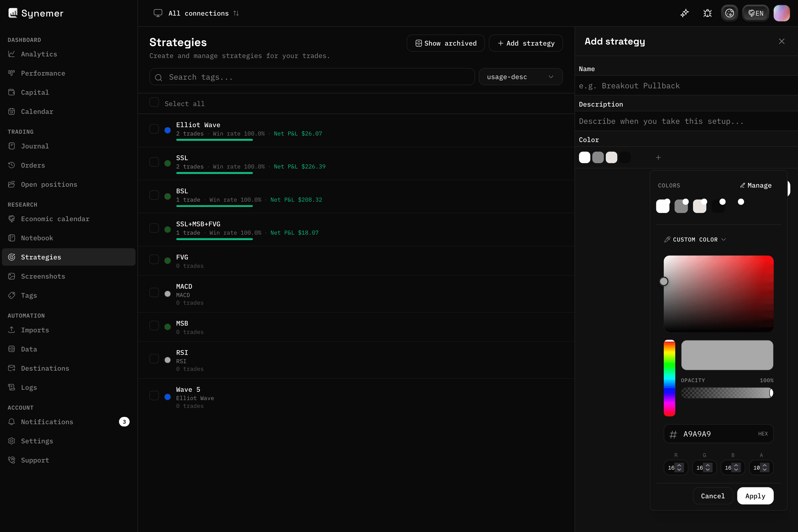Check the MACD strategy checkbox

coord(154,292)
